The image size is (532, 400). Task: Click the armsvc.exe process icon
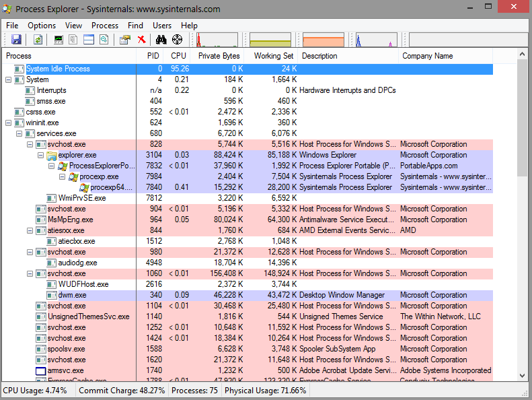(x=41, y=371)
